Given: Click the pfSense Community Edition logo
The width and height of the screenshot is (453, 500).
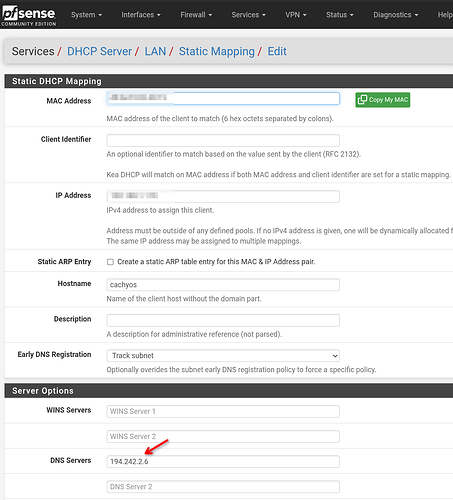Looking at the screenshot, I should (29, 16).
